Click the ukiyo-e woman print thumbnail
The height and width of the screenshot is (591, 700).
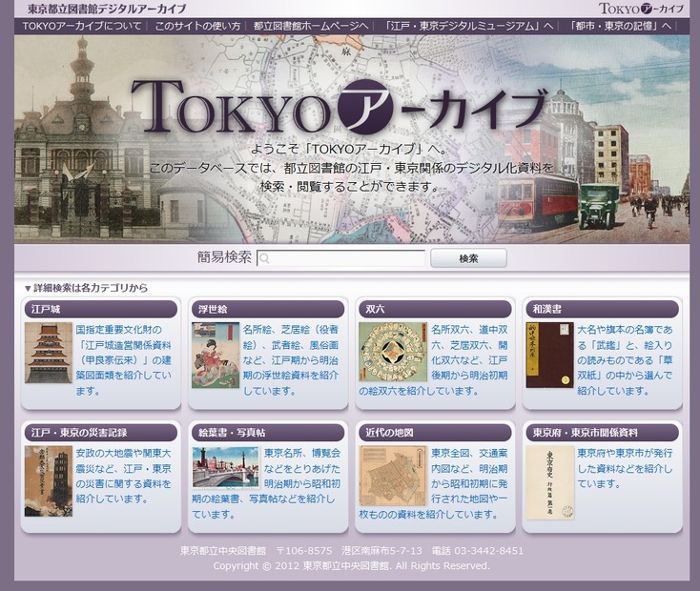click(216, 356)
